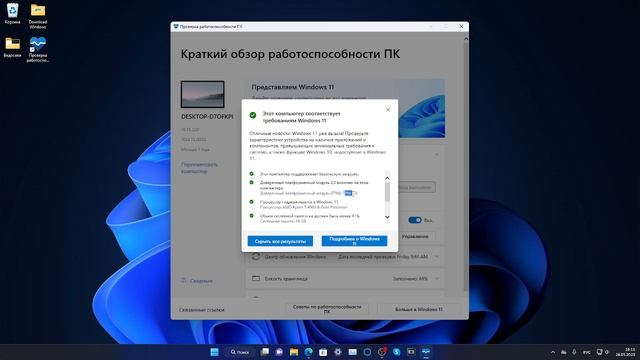This screenshot has height=360, width=640.
Task: Click the Управление button behind the dialog
Action: click(415, 236)
